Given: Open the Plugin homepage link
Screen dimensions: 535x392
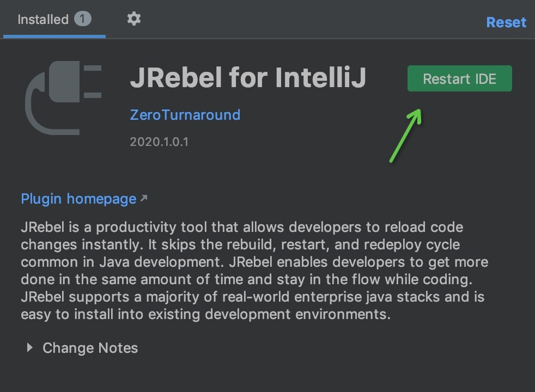Looking at the screenshot, I should 78,199.
